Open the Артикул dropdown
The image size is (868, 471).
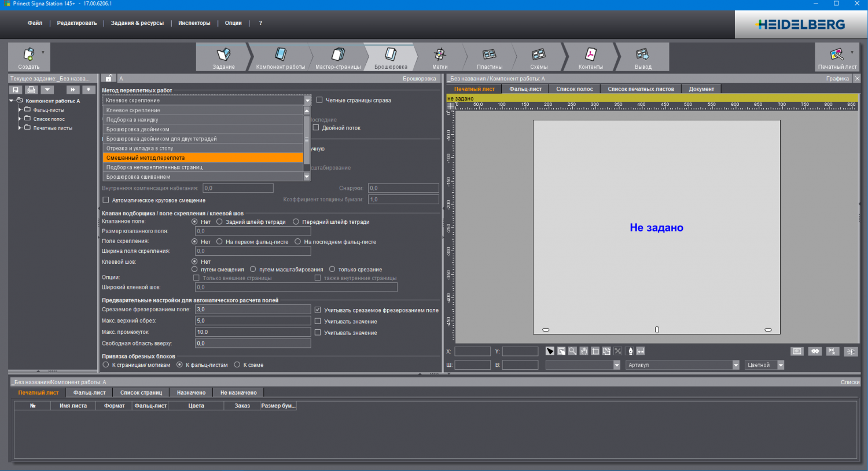tap(735, 365)
